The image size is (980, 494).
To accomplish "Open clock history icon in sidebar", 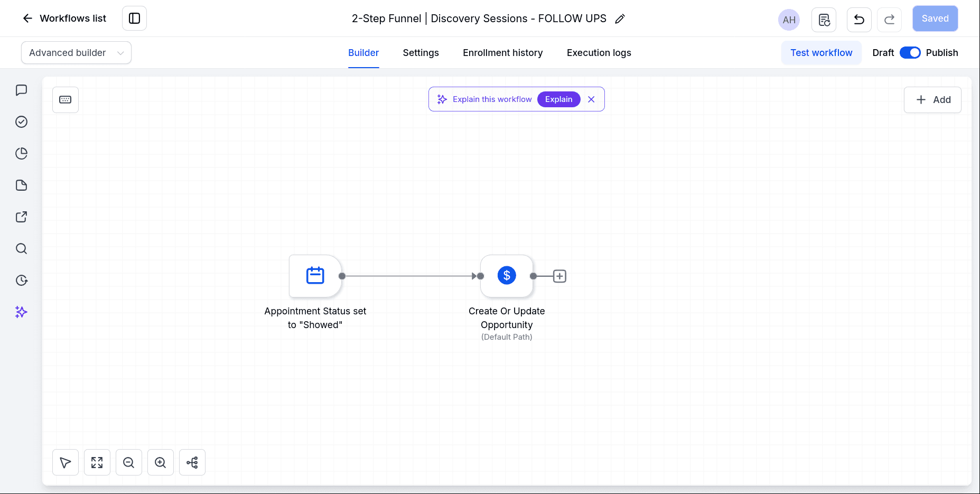I will coord(21,281).
